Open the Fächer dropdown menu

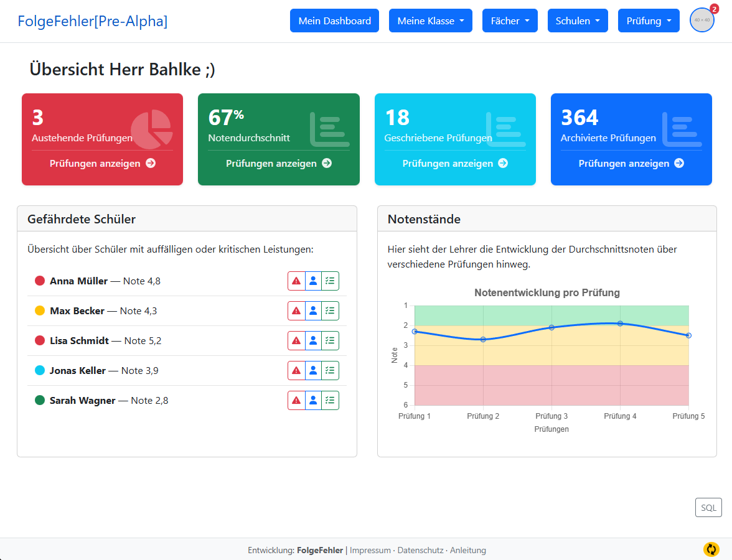pos(510,21)
